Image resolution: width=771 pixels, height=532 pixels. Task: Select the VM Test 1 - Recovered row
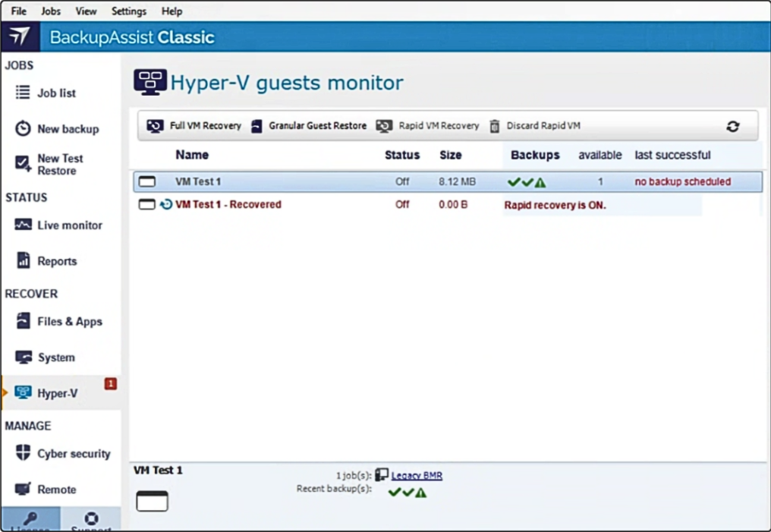228,205
